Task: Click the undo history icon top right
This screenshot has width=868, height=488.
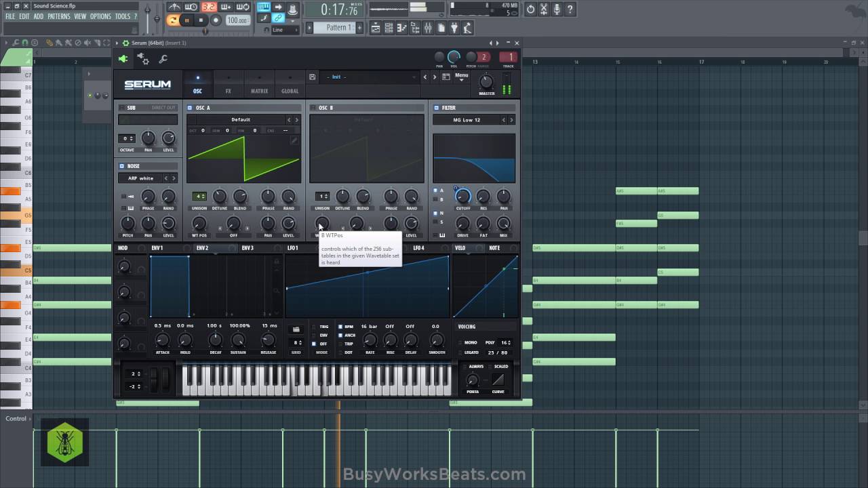Action: pos(530,9)
